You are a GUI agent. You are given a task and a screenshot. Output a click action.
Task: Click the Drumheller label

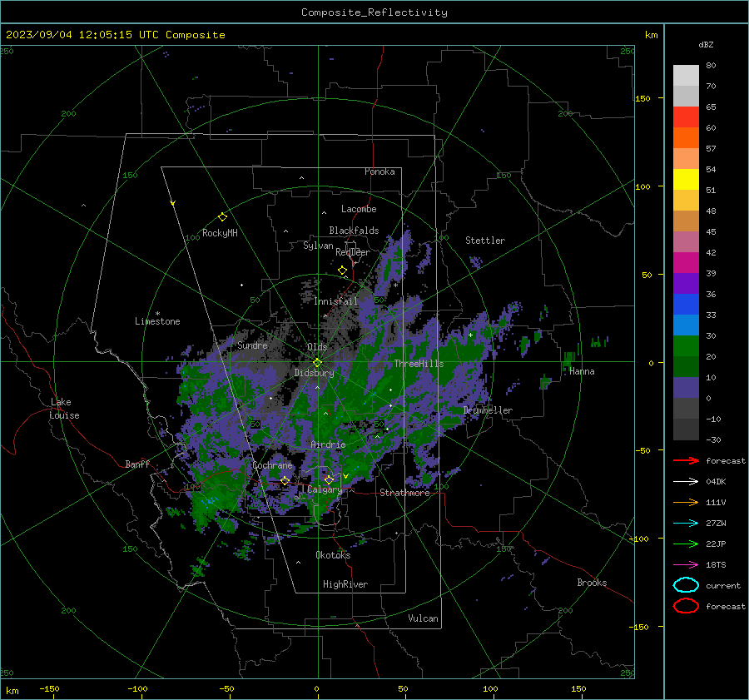[x=488, y=410]
